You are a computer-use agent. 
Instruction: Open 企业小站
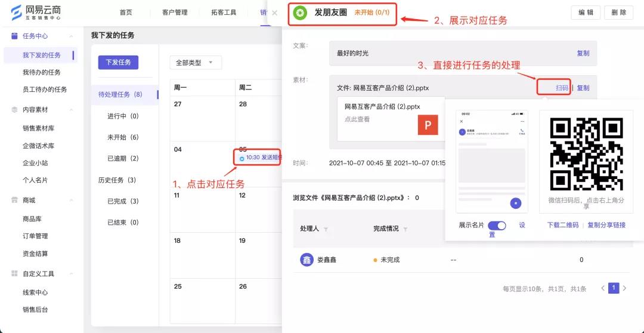35,163
